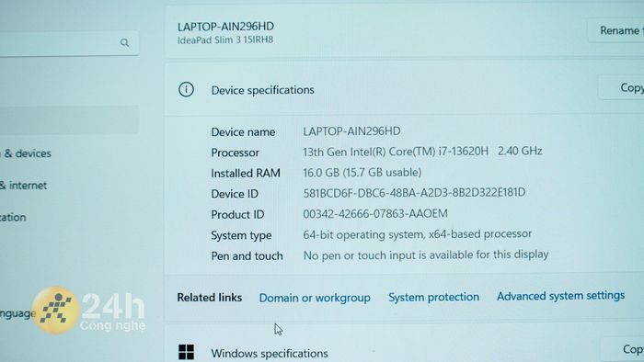Click the Windows logo beside Windows specifications
Image resolution: width=644 pixels, height=362 pixels.
186,352
